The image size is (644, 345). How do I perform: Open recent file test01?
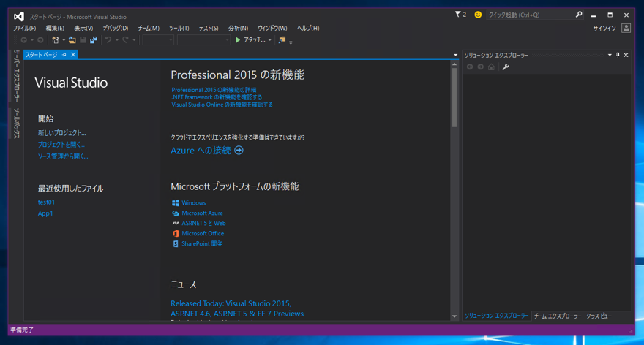[x=46, y=202]
